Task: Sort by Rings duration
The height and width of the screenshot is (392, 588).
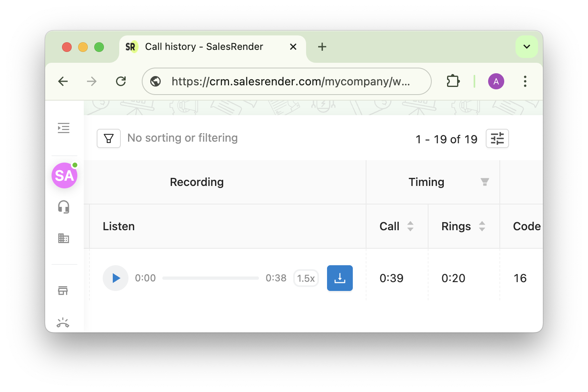Action: (482, 226)
